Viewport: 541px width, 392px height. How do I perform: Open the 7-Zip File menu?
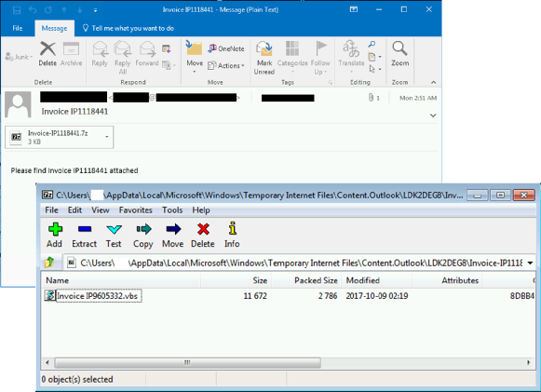pyautogui.click(x=51, y=210)
